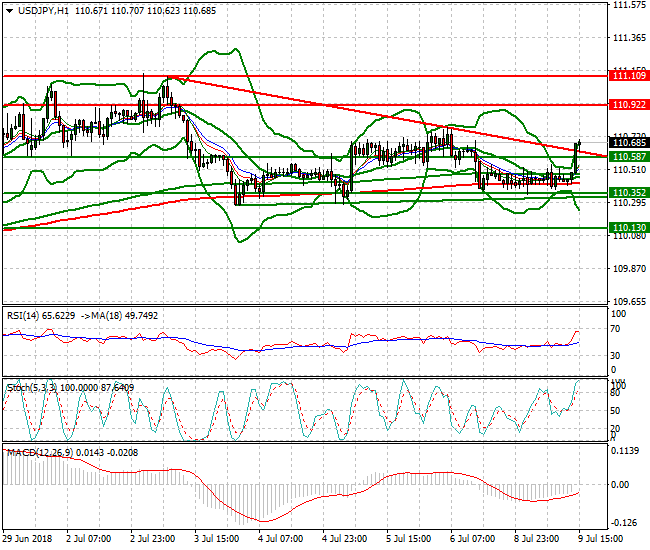The image size is (650, 550).
Task: Select the 109.870 price scale value
Action: pyautogui.click(x=629, y=269)
